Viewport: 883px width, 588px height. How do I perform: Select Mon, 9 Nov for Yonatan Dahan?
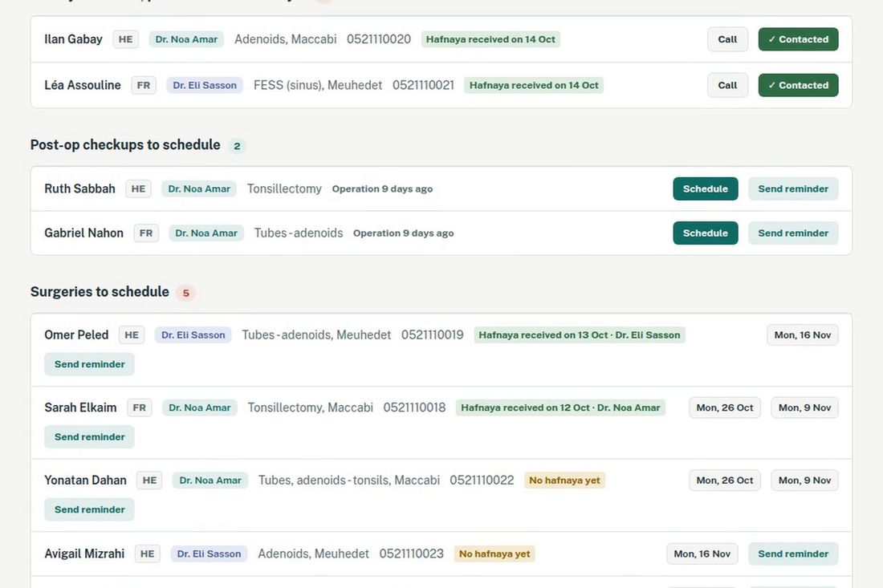point(804,481)
